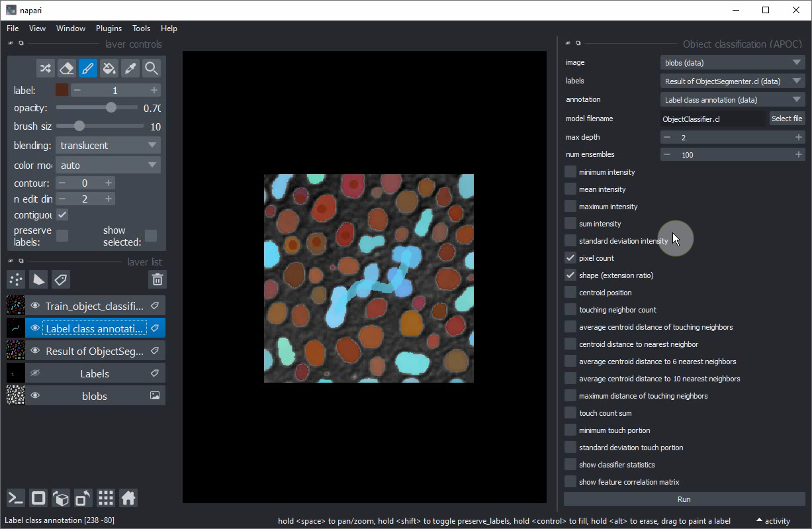Image resolution: width=812 pixels, height=529 pixels.
Task: Shuffle label colors
Action: point(45,68)
